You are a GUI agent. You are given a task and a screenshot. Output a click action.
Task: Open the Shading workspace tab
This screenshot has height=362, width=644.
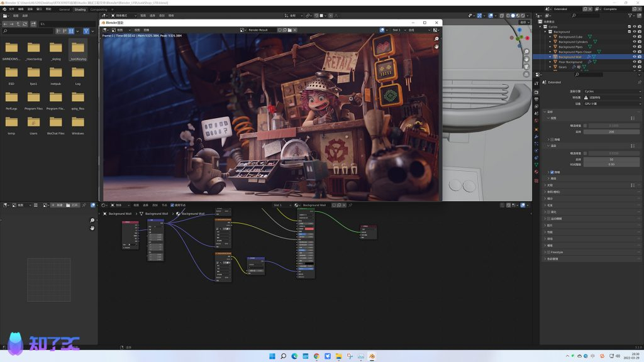click(80, 9)
